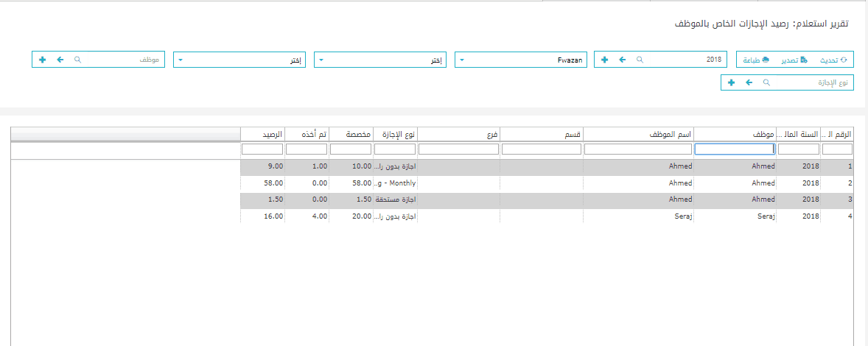Sort by the الرصيد column header
The height and width of the screenshot is (346, 868).
click(x=262, y=134)
